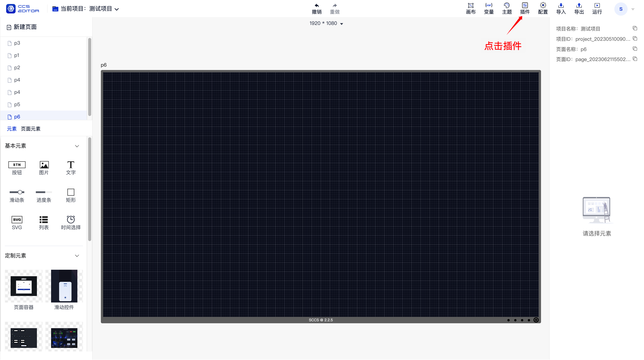Copy the 项目ID value
Screen dimensions: 644x360
pos(635,39)
